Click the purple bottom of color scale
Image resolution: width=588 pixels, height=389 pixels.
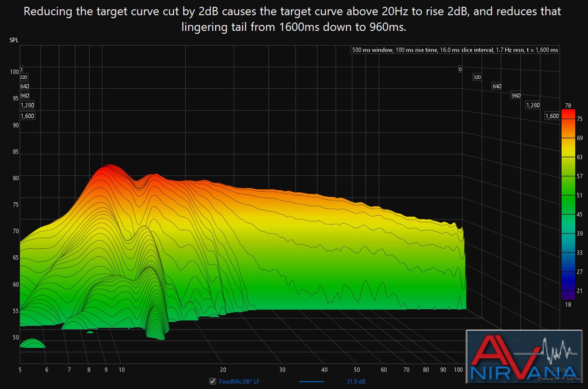click(x=568, y=296)
